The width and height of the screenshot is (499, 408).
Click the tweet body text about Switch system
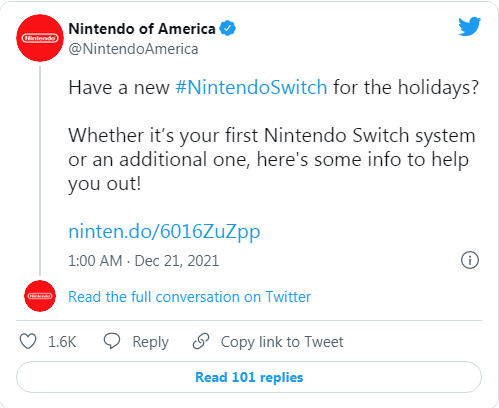272,159
